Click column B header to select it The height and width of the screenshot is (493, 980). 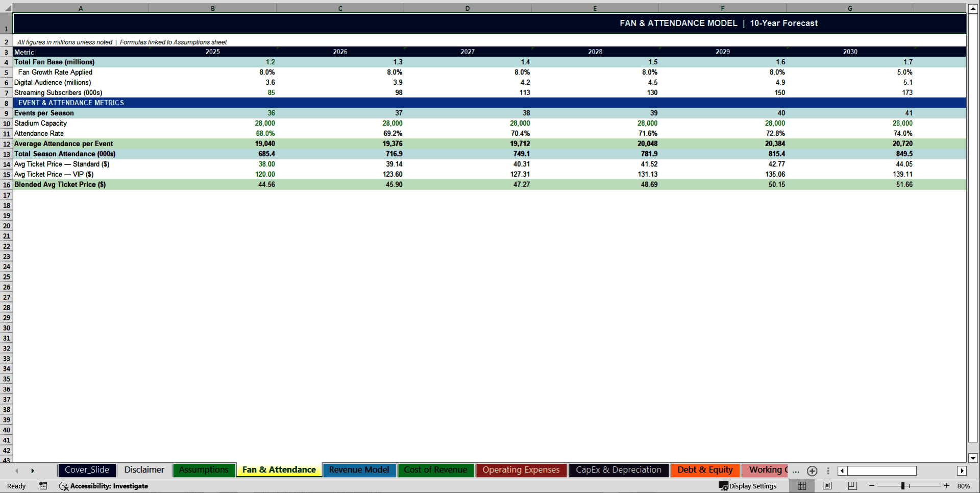212,8
